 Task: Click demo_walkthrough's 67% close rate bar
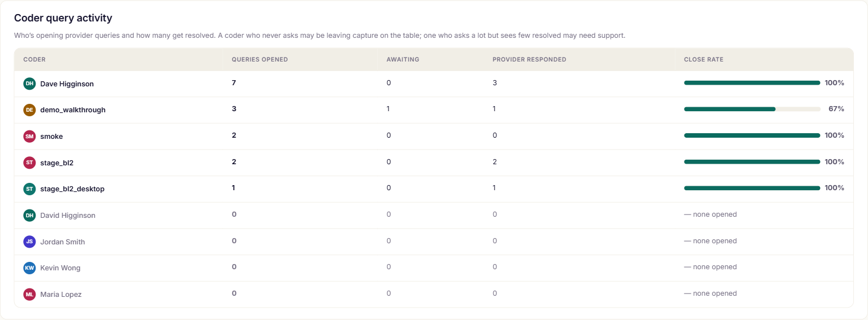(752, 109)
